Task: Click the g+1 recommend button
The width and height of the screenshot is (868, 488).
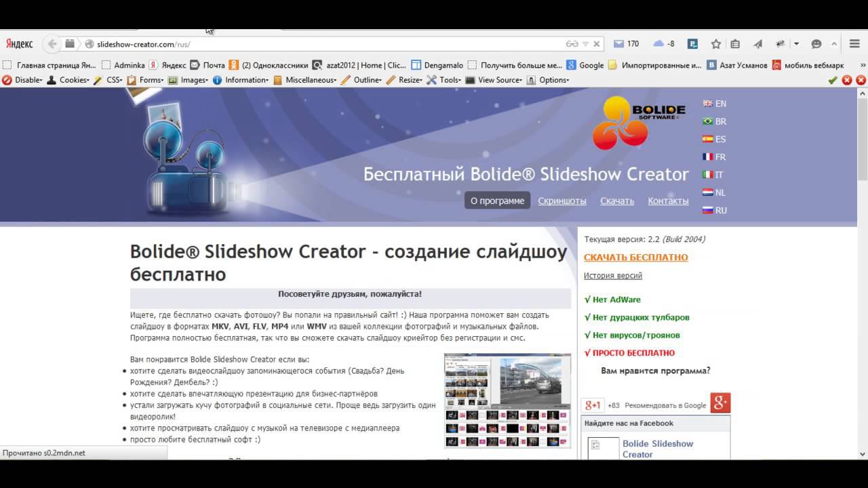Action: click(593, 405)
